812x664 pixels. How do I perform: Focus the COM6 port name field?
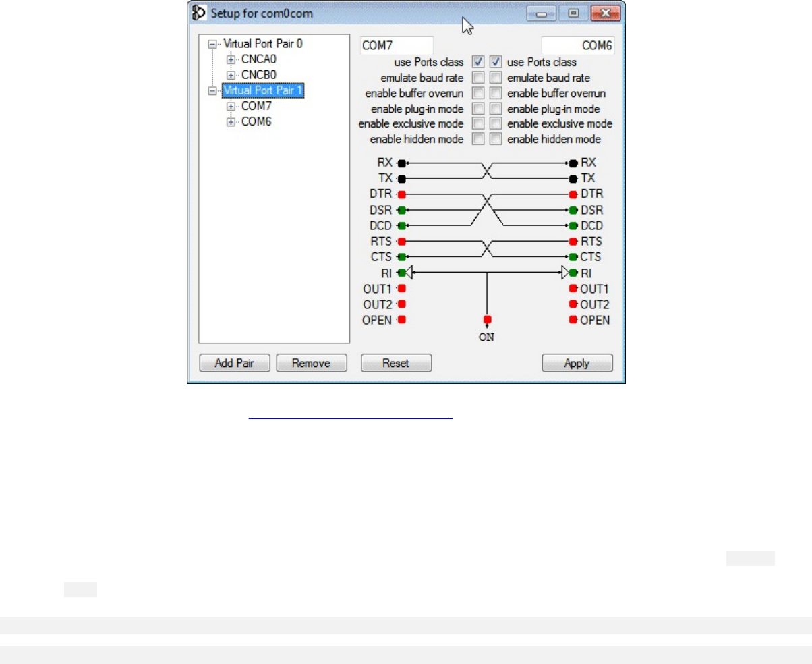pyautogui.click(x=578, y=46)
